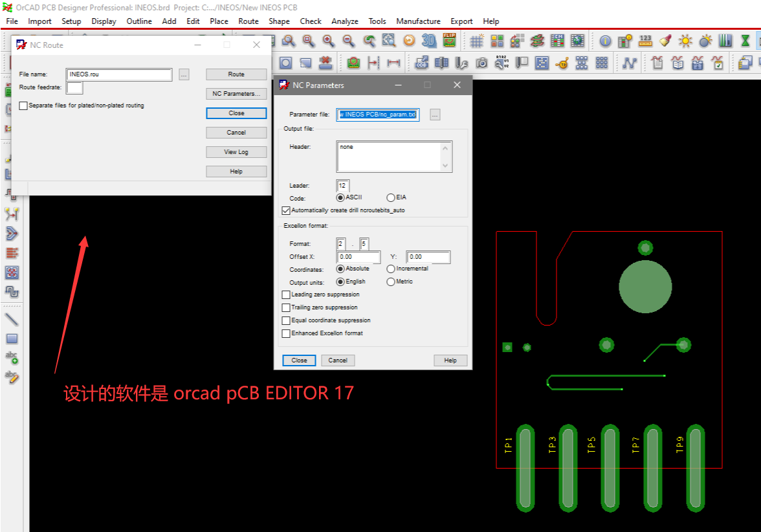
Task: Enable Leading zero suppression checkbox
Action: 286,294
